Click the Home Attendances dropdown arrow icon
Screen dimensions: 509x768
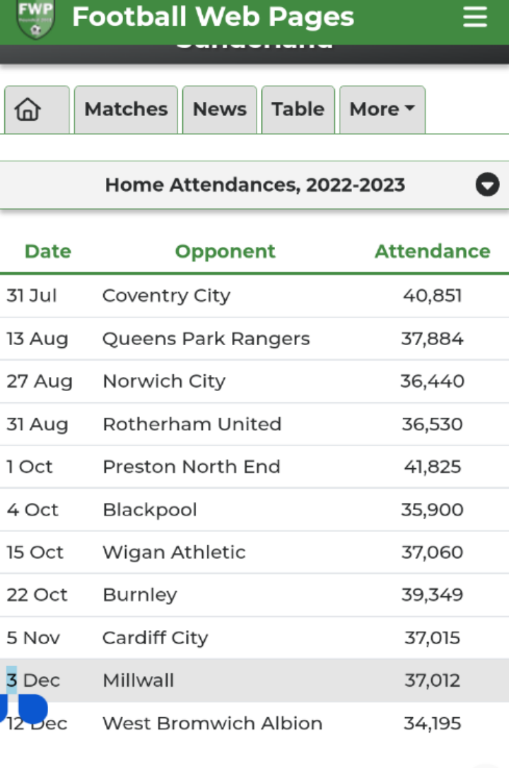click(x=487, y=185)
